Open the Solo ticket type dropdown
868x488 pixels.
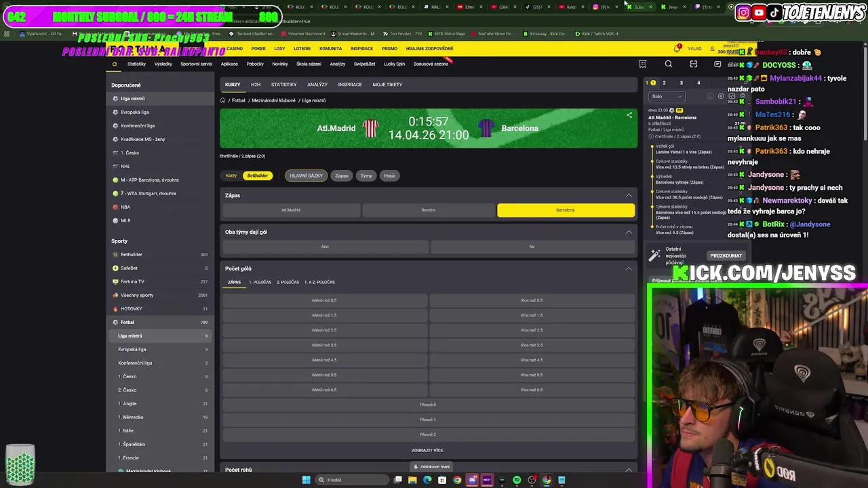point(666,96)
